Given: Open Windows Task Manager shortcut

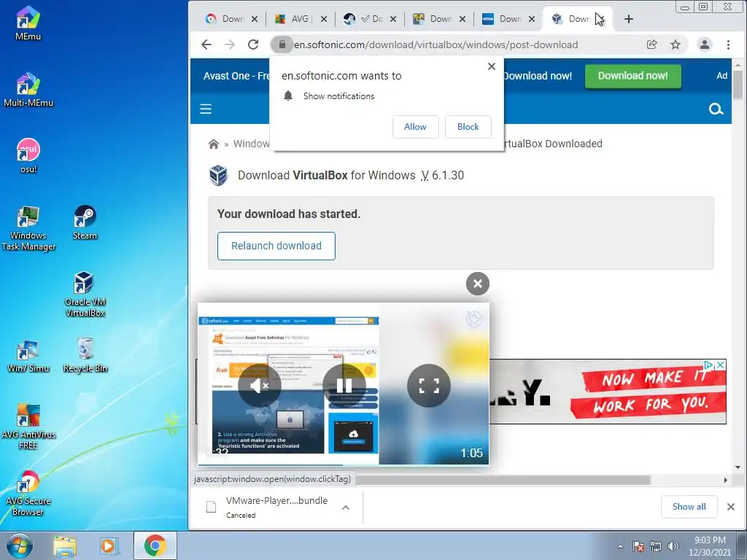Looking at the screenshot, I should point(28,228).
